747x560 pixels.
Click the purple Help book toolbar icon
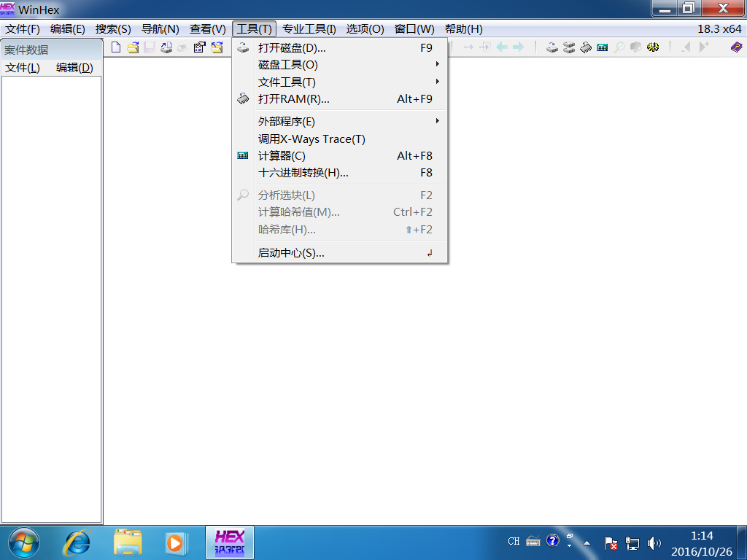pyautogui.click(x=737, y=47)
